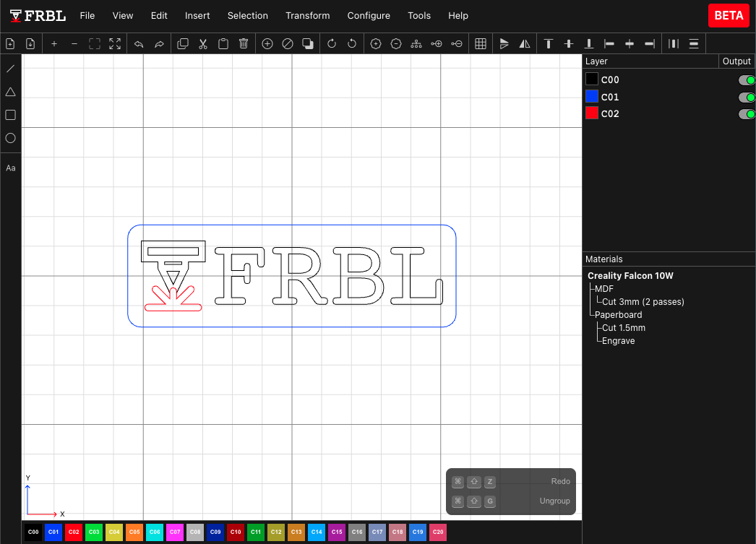Open the Configure menu
The image size is (756, 544).
369,15
